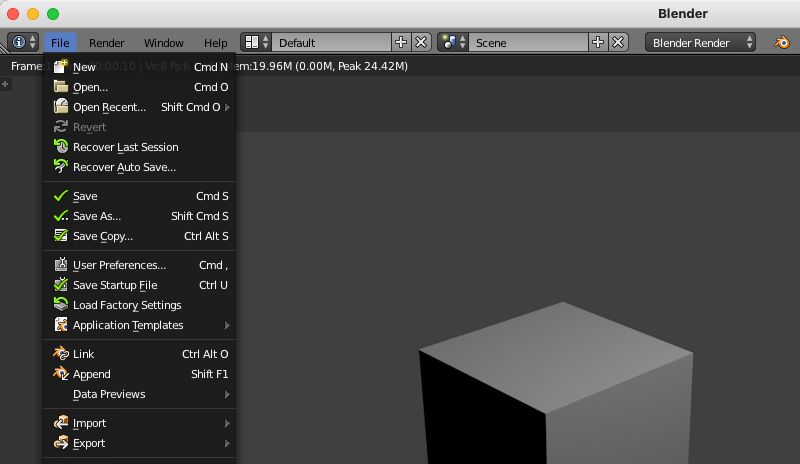Choose Save Copy... menu entry
This screenshot has height=464, width=800.
[140, 236]
